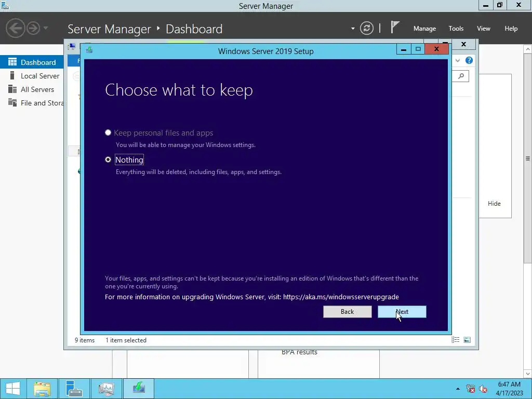This screenshot has height=399, width=532.
Task: Open the Manage menu in Server Manager
Action: click(x=424, y=29)
